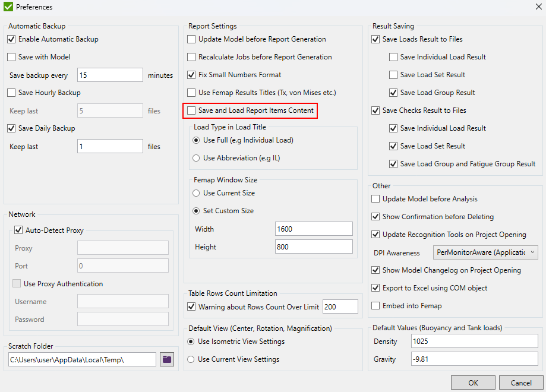Viewport: 546px width, 392px height.
Task: Select Use Current Size for Femap window
Action: pyautogui.click(x=196, y=192)
